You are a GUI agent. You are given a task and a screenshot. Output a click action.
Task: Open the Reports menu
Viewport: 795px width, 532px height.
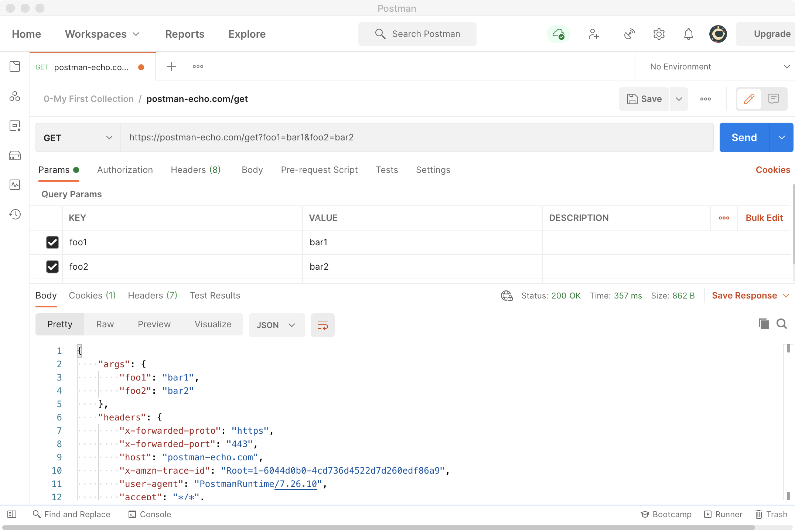(185, 34)
